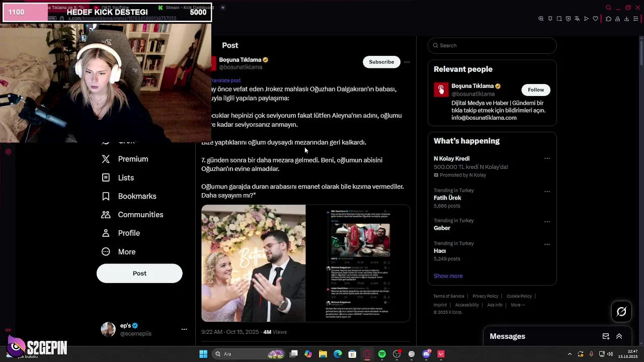Open Discord from the taskbar

point(427,354)
